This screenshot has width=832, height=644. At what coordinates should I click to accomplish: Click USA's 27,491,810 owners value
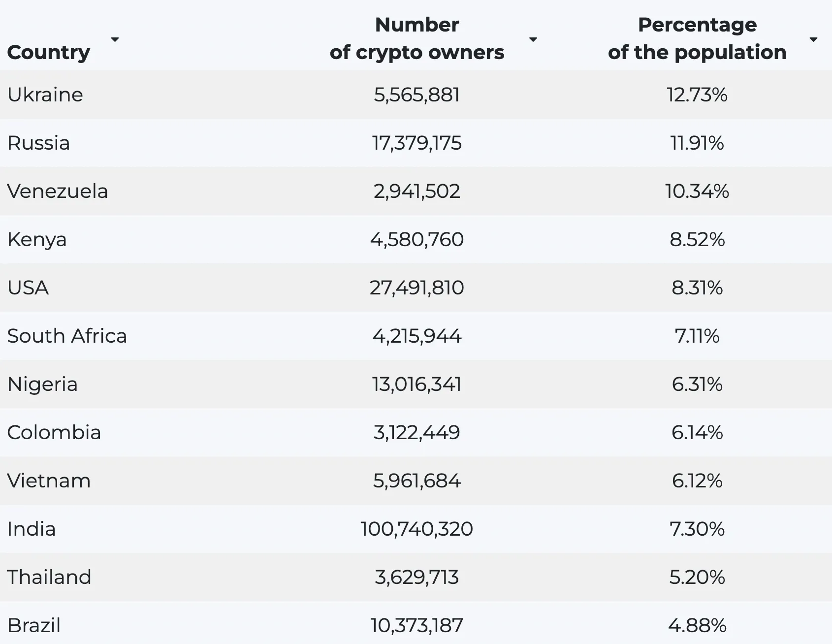pyautogui.click(x=416, y=288)
